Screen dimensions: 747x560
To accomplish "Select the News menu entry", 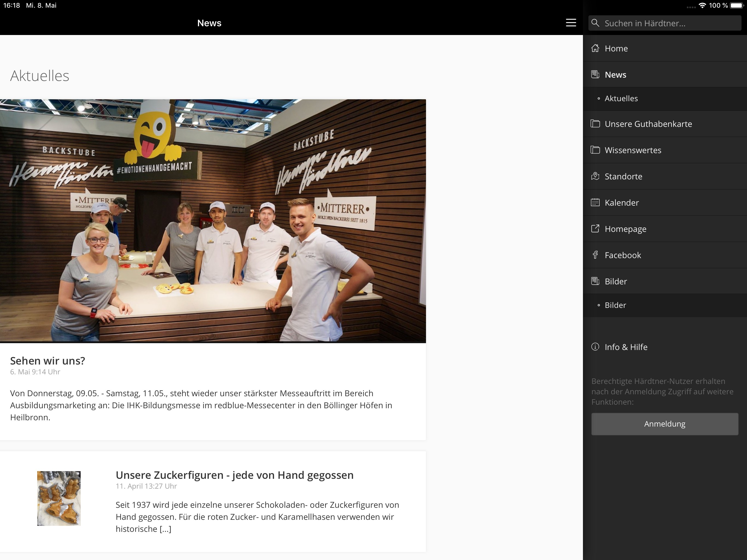I will pos(665,74).
